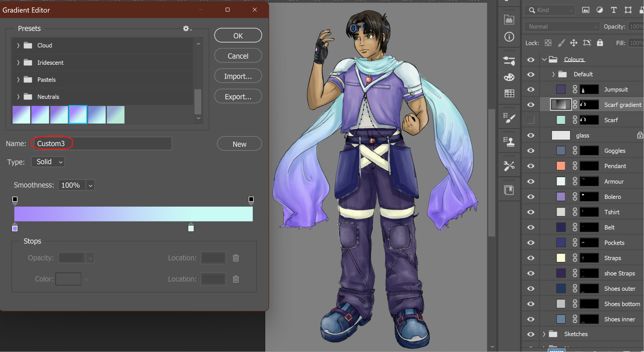
Task: Filter layers by shape layers icon
Action: [x=628, y=10]
